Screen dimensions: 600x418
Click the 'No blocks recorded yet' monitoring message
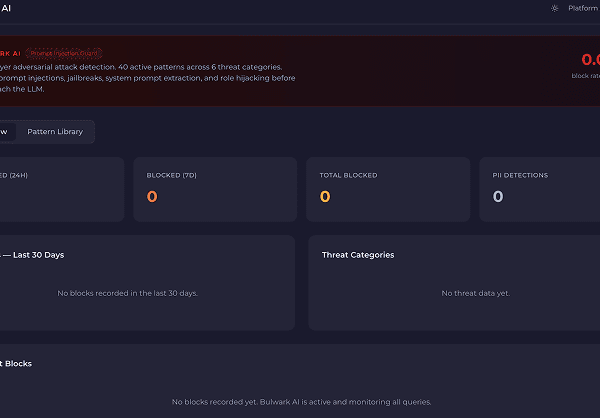pos(302,402)
